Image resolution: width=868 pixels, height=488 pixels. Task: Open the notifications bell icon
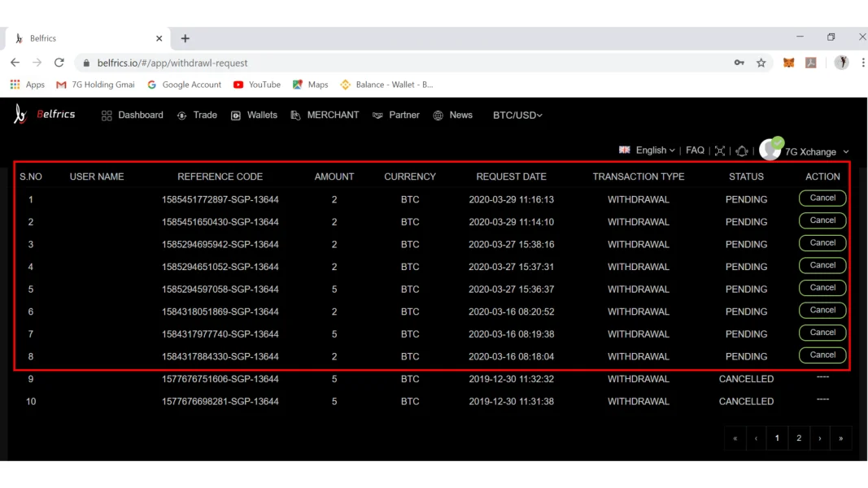742,150
